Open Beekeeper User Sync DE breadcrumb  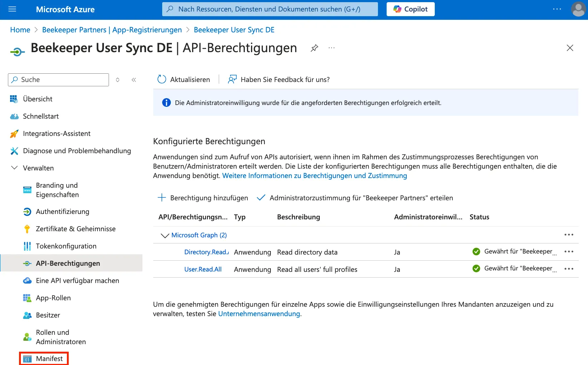234,30
